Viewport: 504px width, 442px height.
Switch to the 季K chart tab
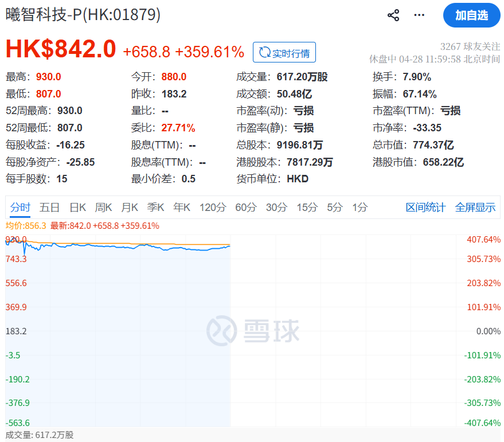pyautogui.click(x=155, y=208)
